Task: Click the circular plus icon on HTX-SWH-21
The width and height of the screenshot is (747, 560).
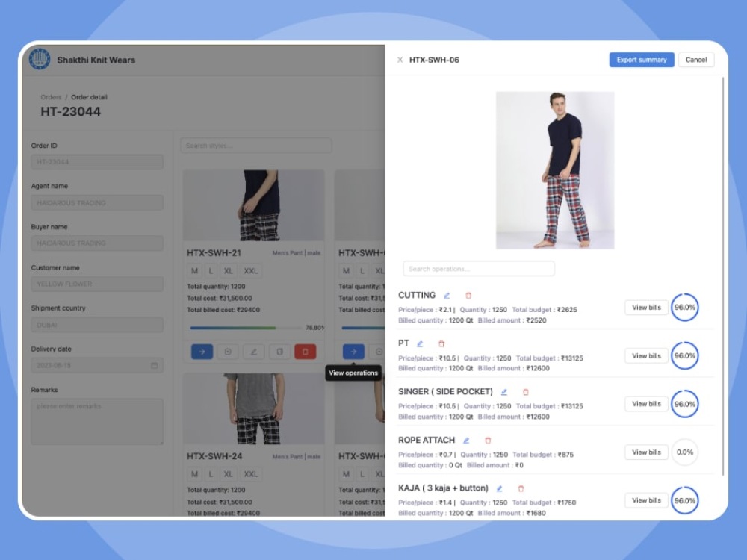Action: click(228, 352)
